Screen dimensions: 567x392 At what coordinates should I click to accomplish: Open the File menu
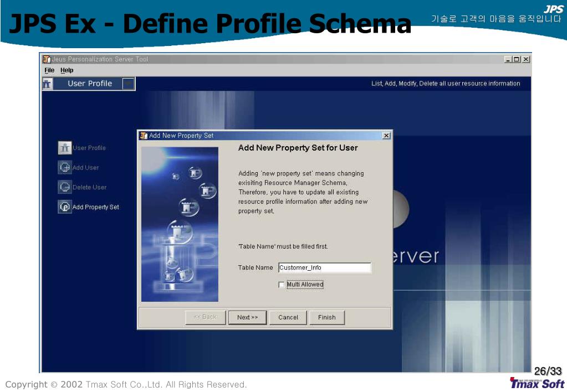coord(49,70)
